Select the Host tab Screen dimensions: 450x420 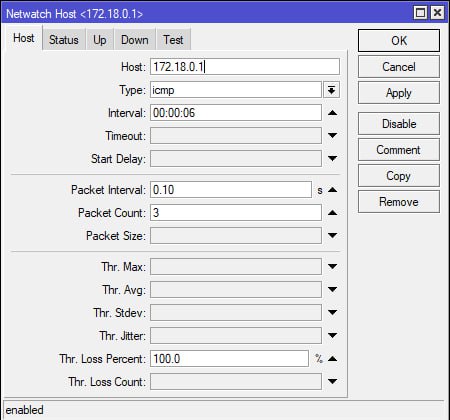[24, 38]
